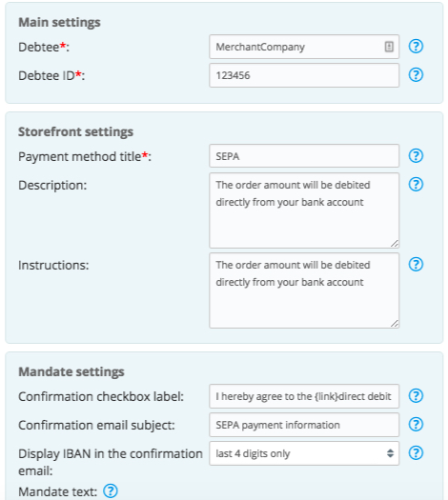Click the Debtee ID label
Viewport: 448px width, 500px height.
[51, 76]
